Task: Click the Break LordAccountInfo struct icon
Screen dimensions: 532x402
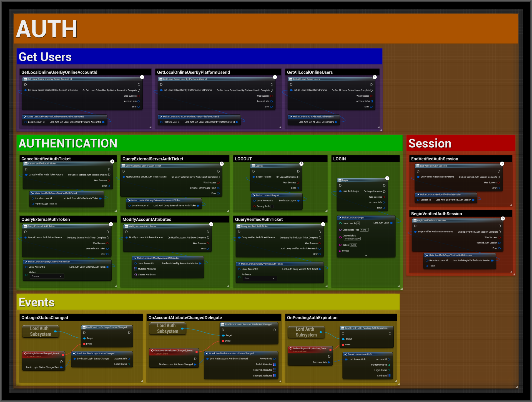Action: coord(345,354)
